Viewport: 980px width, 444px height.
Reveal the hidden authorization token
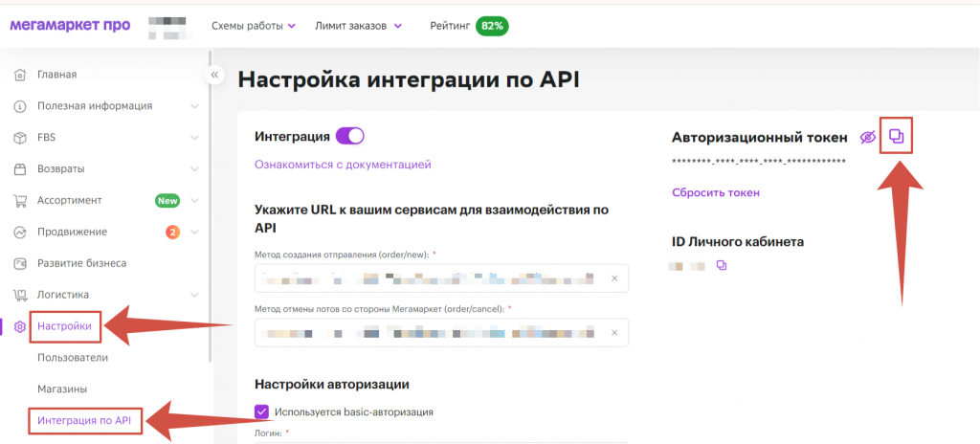(867, 138)
